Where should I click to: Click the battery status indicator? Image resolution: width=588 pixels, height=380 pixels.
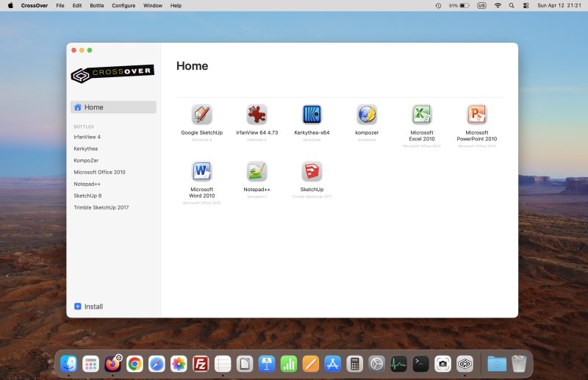point(459,6)
